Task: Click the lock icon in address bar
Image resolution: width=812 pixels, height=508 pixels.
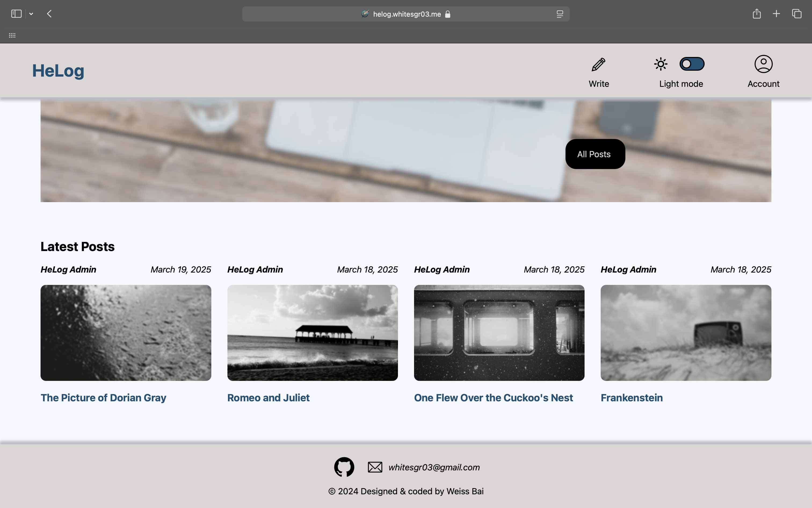Action: [447, 14]
